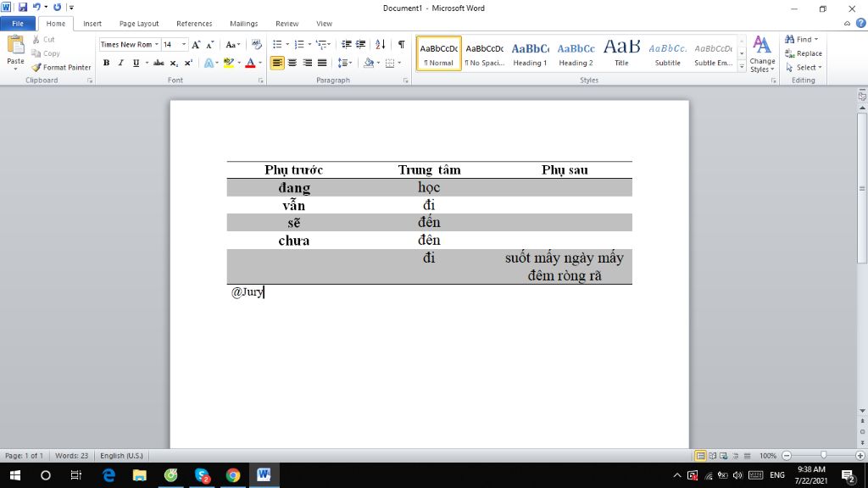Select Justify alignment

pos(322,63)
